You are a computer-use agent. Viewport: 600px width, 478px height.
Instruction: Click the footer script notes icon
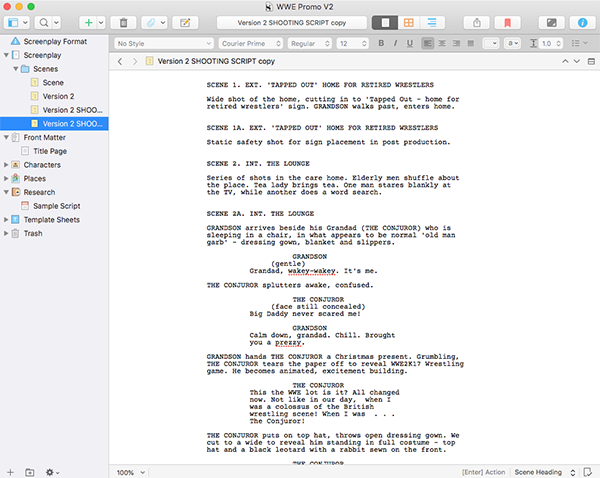[588, 472]
